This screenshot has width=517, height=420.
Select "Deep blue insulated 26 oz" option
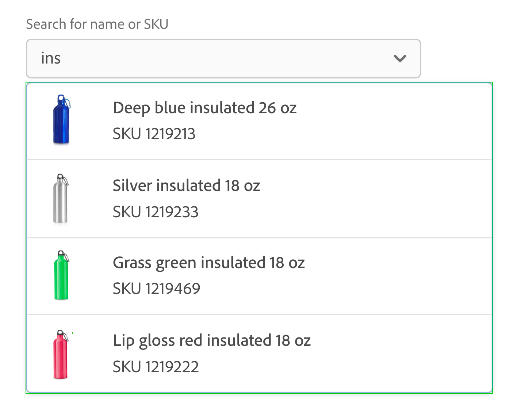point(204,108)
